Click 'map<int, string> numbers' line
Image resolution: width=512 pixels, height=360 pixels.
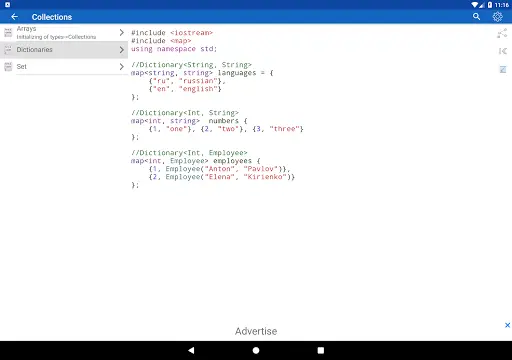[189, 121]
